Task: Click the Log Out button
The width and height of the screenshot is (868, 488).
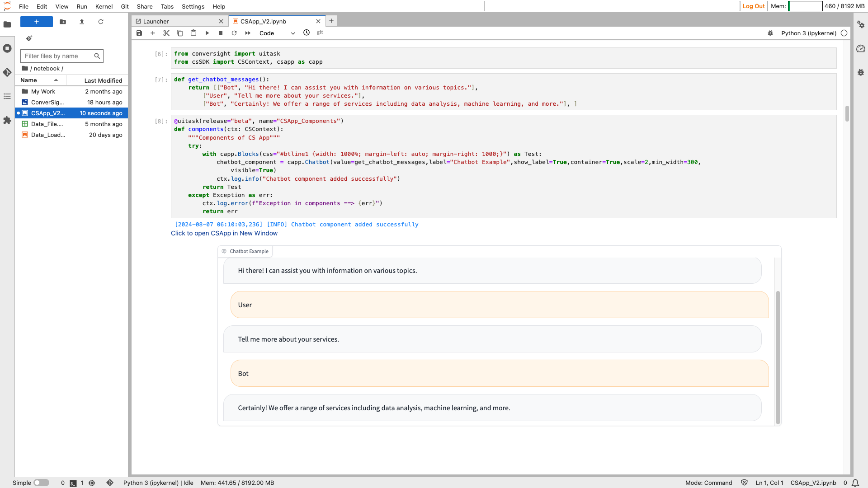Action: click(x=754, y=6)
